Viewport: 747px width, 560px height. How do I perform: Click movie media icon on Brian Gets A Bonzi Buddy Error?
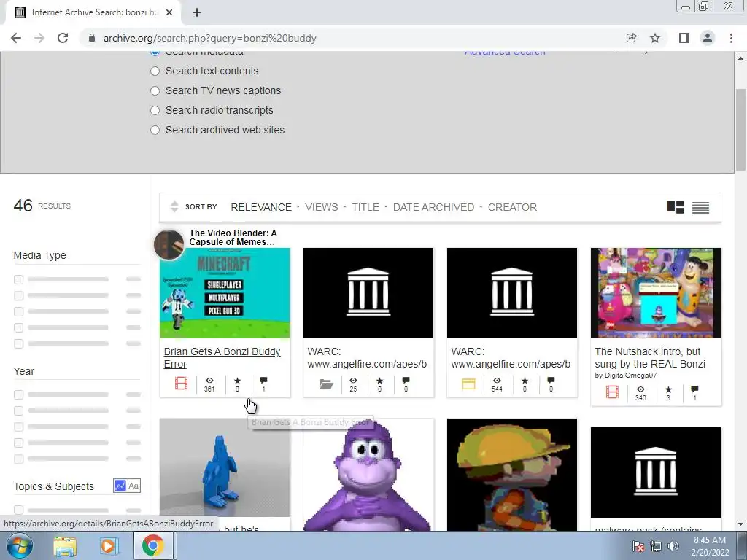[181, 384]
